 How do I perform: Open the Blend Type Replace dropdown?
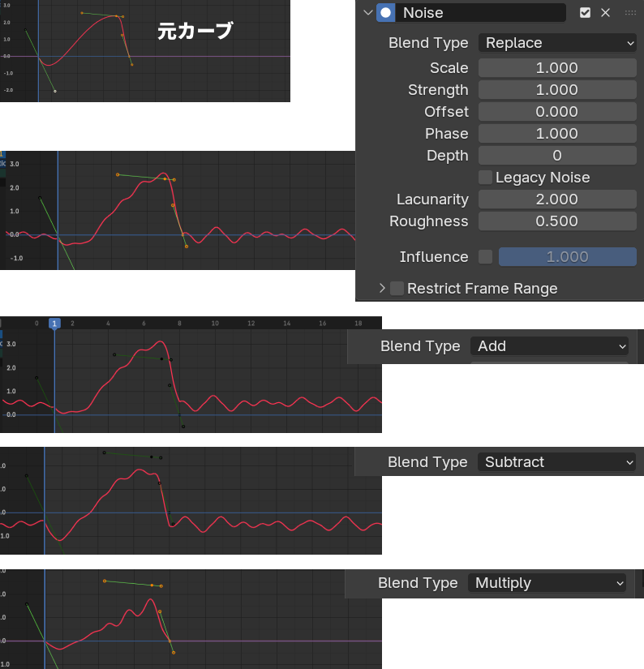tap(557, 42)
